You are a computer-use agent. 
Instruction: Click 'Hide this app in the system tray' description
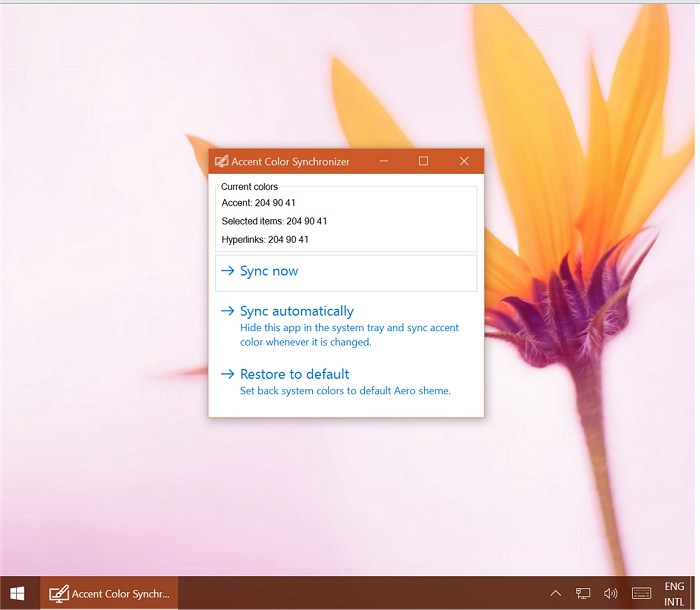click(349, 335)
